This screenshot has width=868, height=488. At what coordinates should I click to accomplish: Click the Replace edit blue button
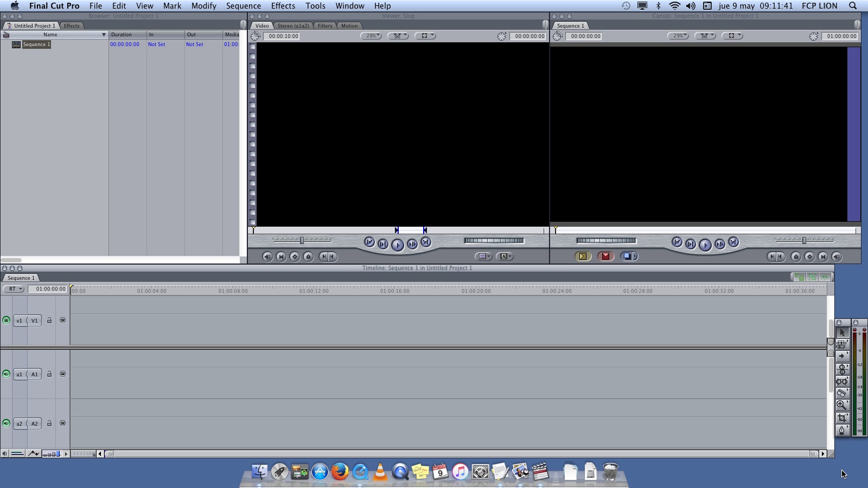pos(629,256)
